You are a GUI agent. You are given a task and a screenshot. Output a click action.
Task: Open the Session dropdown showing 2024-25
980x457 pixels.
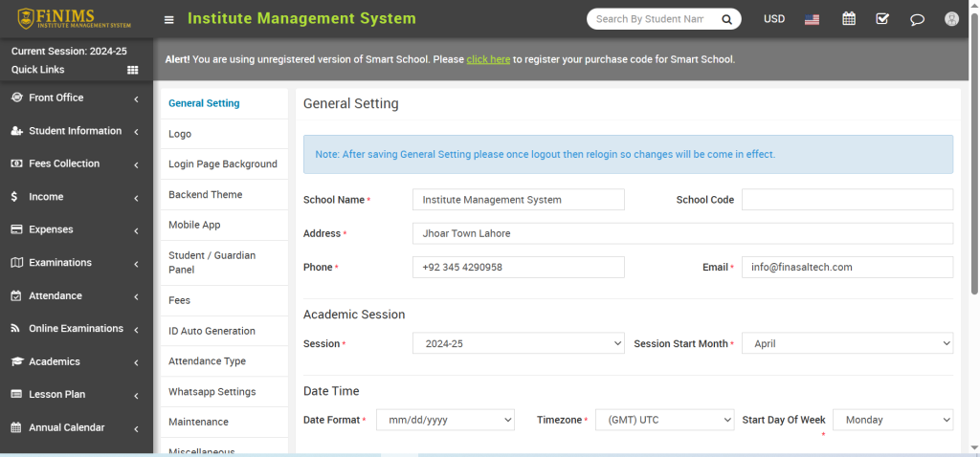(518, 343)
